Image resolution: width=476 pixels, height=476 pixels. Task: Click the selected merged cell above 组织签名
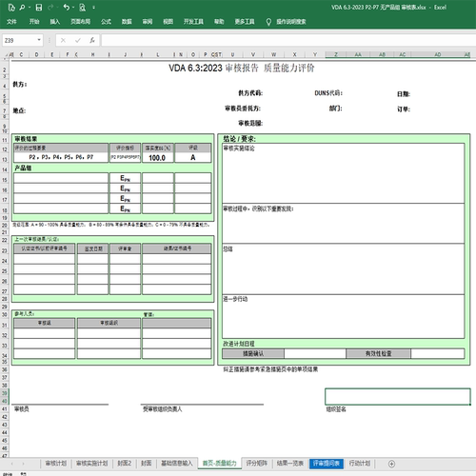click(x=398, y=397)
